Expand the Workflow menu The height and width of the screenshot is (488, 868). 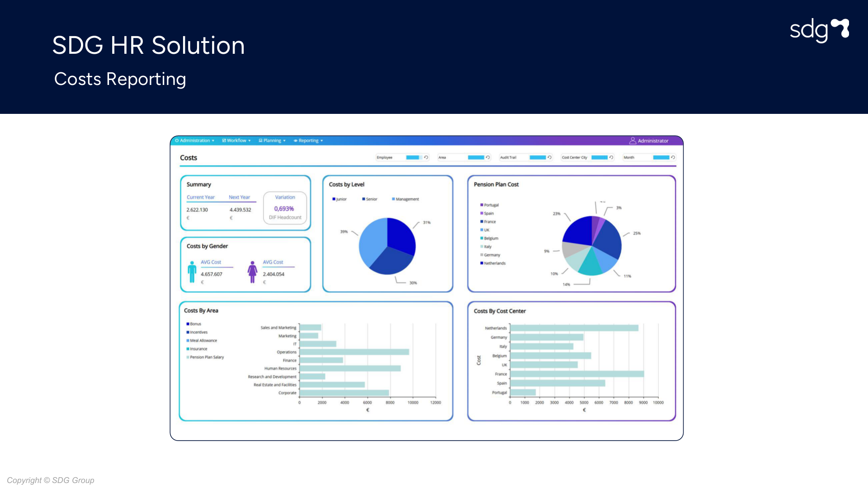(236, 141)
